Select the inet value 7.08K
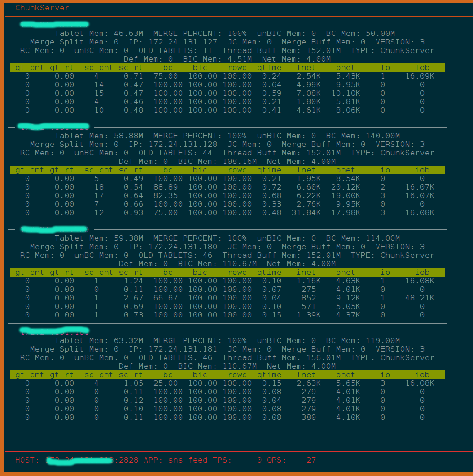 309,93
